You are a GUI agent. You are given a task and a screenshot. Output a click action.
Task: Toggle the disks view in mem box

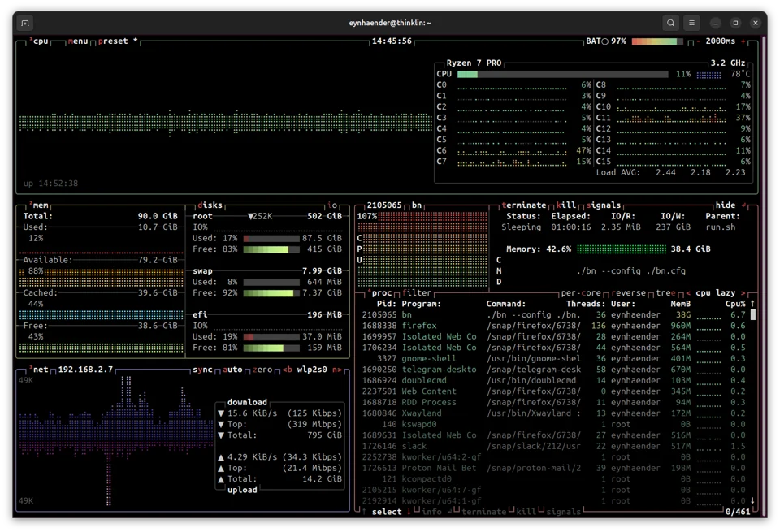(x=210, y=205)
